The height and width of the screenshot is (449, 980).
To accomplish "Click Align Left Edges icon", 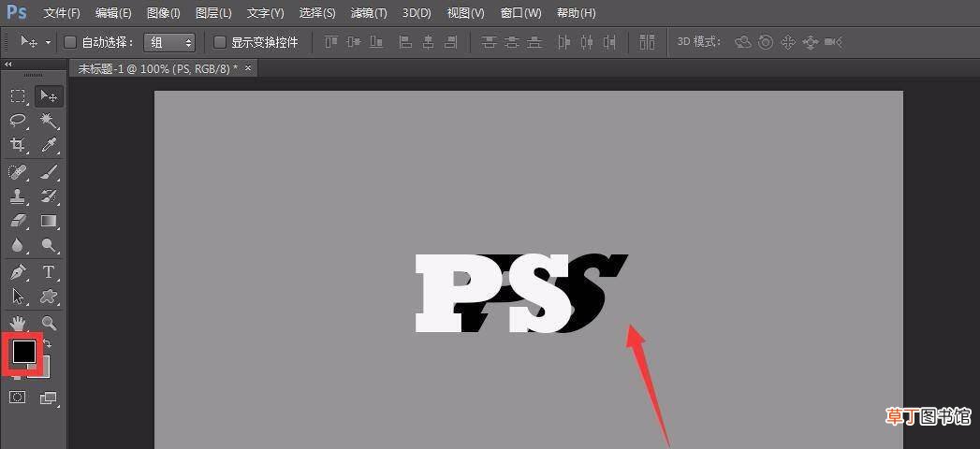I will (405, 42).
